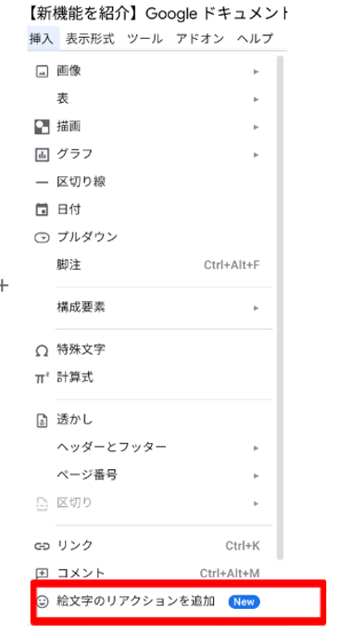Select the 計算式 pi icon
This screenshot has height=633, width=364.
[x=42, y=378]
